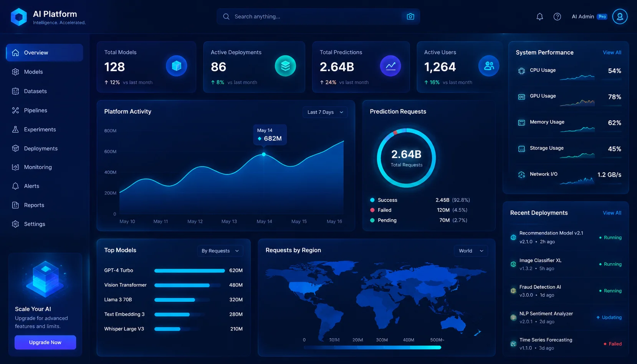Click the Whisper Large V3 model row
Screen dimensions: 637x364
(174, 329)
